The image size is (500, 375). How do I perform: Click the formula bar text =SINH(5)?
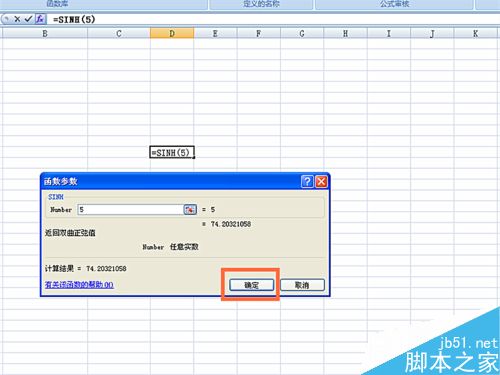click(x=74, y=19)
